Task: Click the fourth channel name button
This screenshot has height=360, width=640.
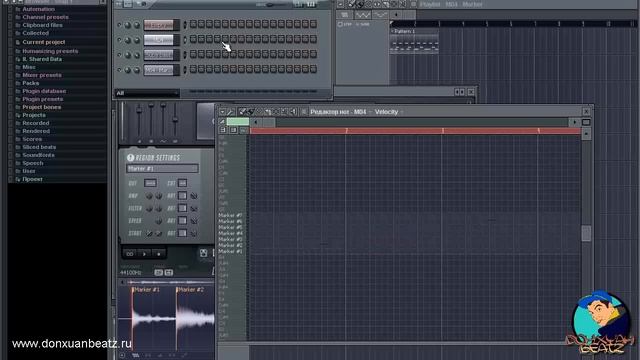Action: (159, 70)
